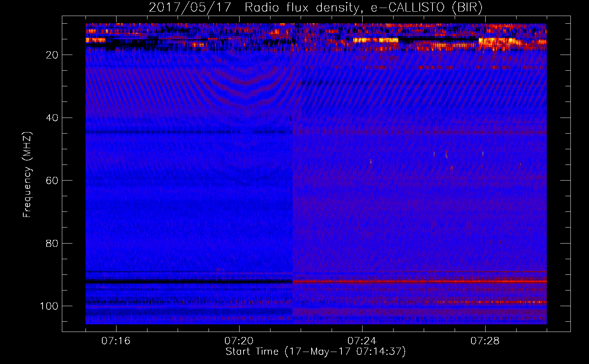This screenshot has height=364, width=589.
Task: Click the 07:24 time tick label
Action: [362, 341]
